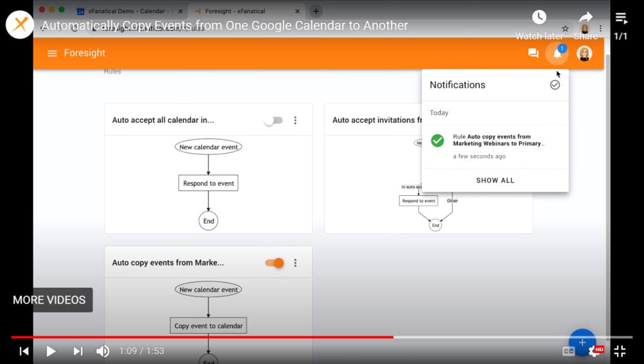Seek using the red video progress bar

click(x=252, y=336)
